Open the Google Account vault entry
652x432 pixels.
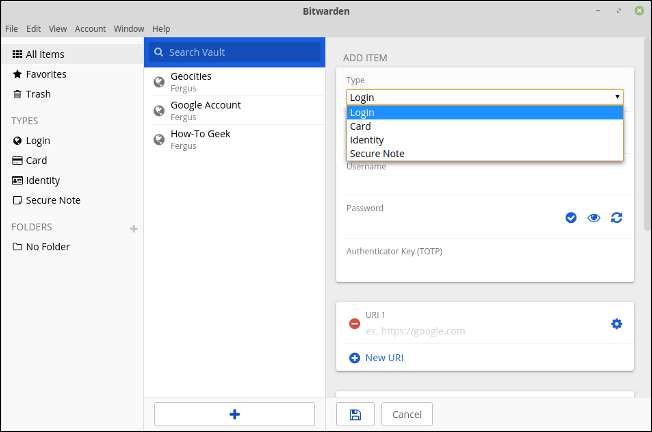click(x=205, y=110)
